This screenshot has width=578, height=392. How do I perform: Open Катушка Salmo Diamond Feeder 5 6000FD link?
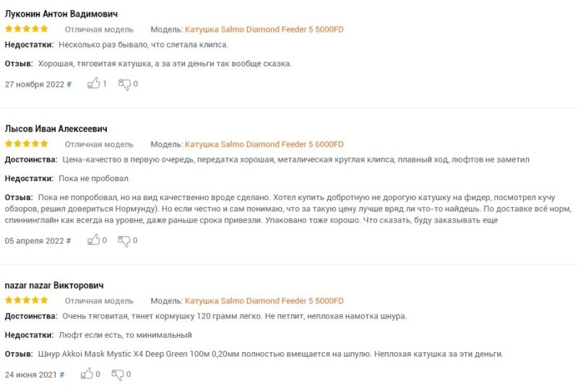[x=264, y=144]
